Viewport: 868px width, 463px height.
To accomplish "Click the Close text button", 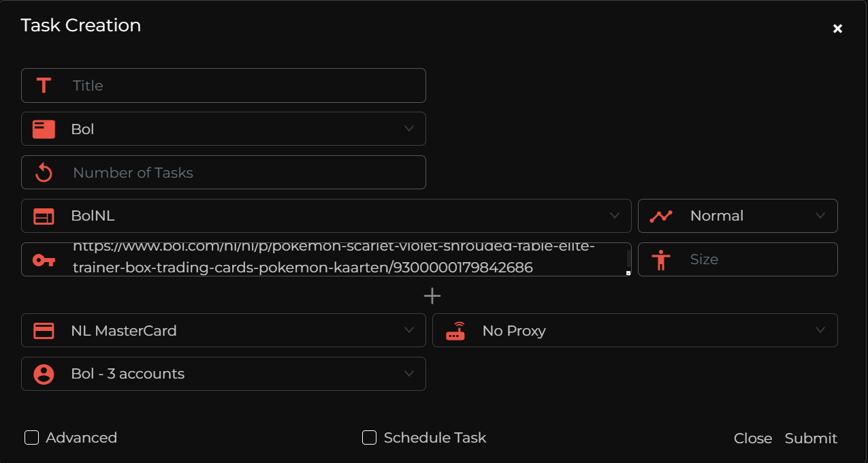I will click(x=753, y=438).
